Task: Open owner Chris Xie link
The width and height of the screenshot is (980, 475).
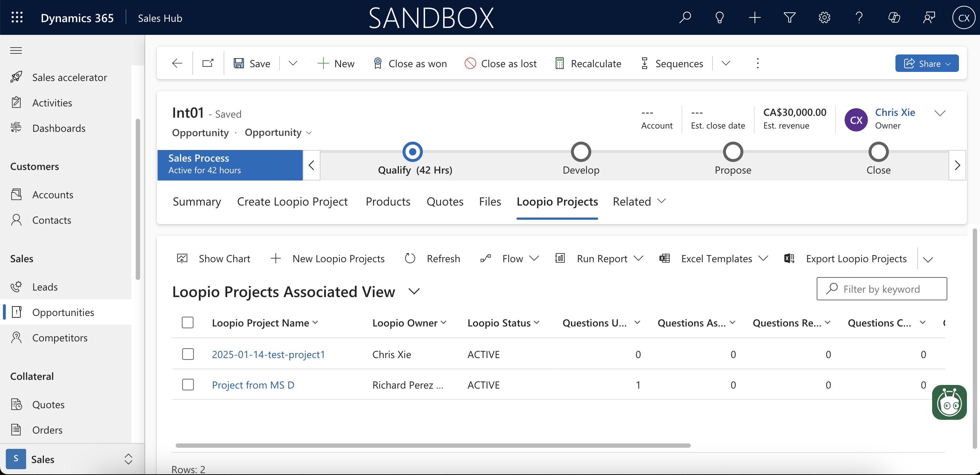Action: [x=895, y=112]
